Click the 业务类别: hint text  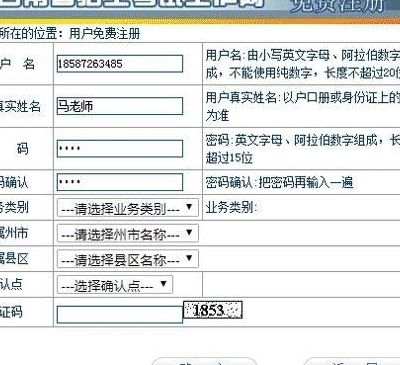(231, 207)
